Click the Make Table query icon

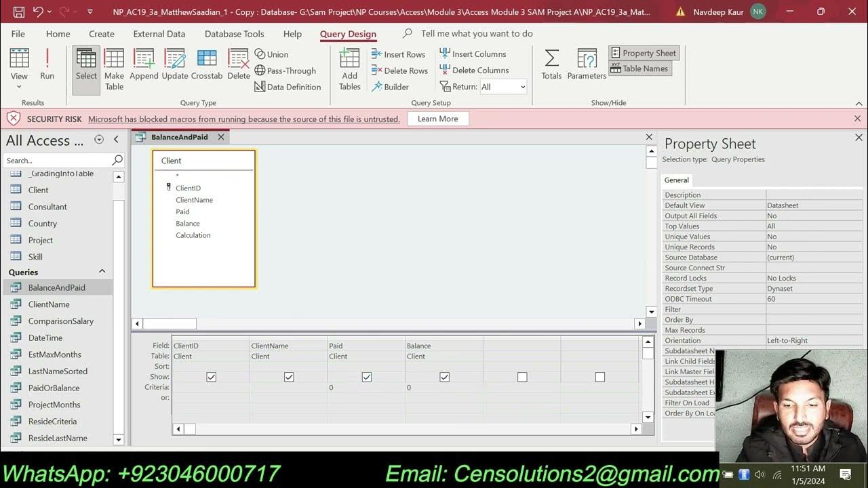(x=114, y=69)
